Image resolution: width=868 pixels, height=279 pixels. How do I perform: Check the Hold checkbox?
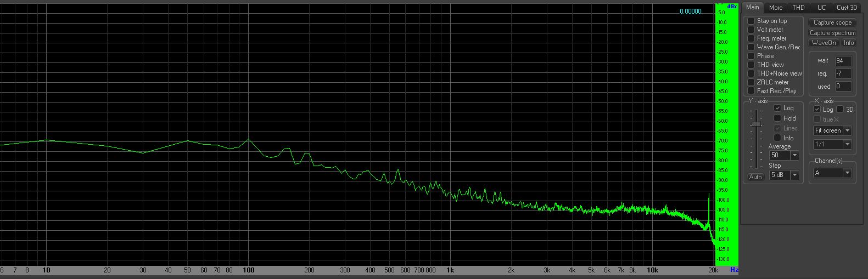[777, 118]
